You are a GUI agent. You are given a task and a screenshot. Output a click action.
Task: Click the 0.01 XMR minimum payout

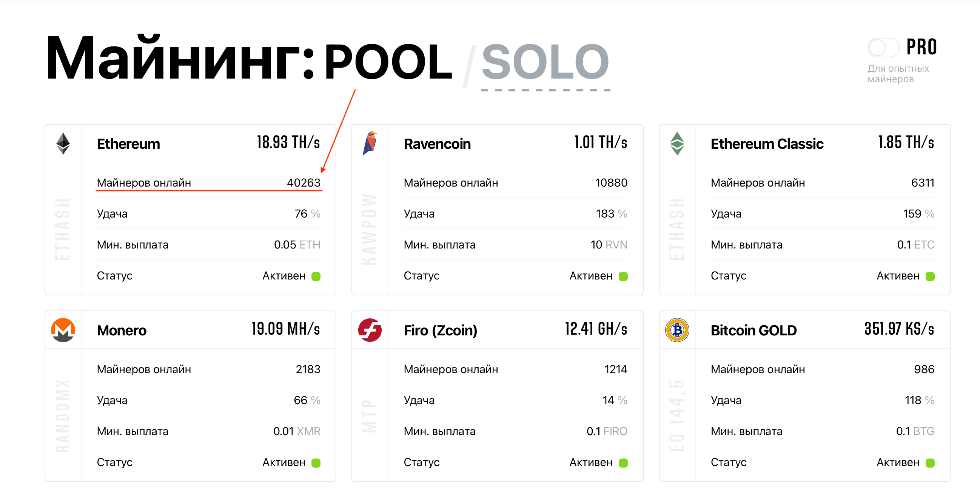(x=297, y=431)
